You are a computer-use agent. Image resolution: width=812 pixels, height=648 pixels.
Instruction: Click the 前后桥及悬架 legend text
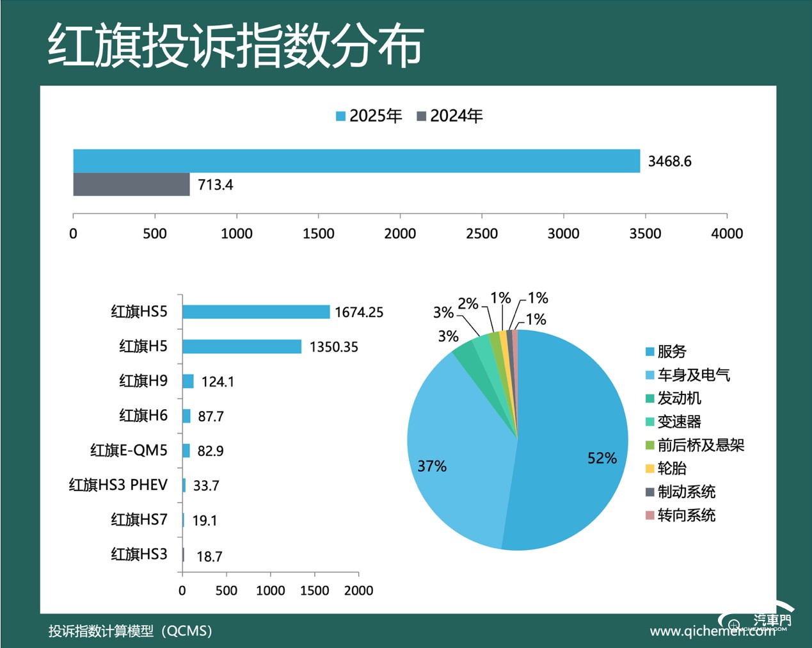point(701,445)
